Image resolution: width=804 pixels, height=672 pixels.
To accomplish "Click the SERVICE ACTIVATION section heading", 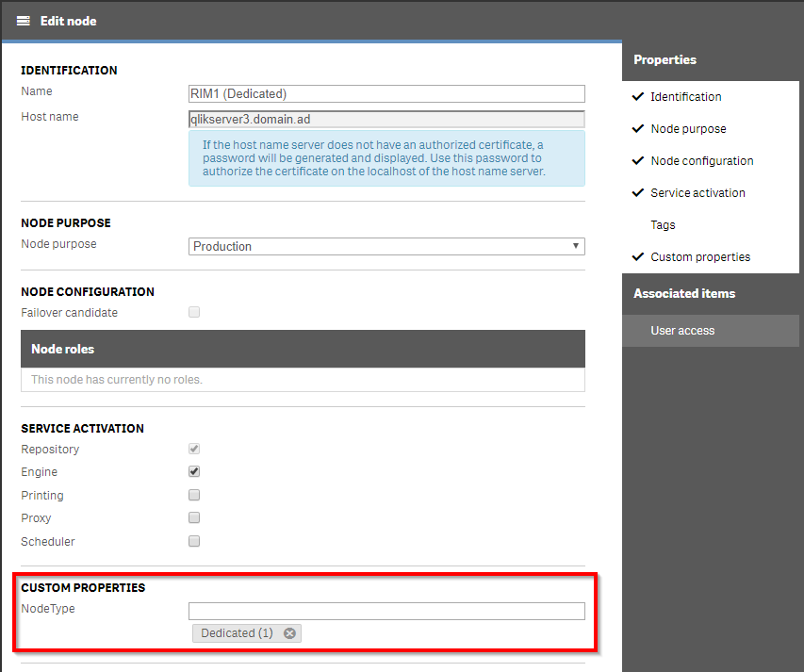I will pyautogui.click(x=82, y=429).
